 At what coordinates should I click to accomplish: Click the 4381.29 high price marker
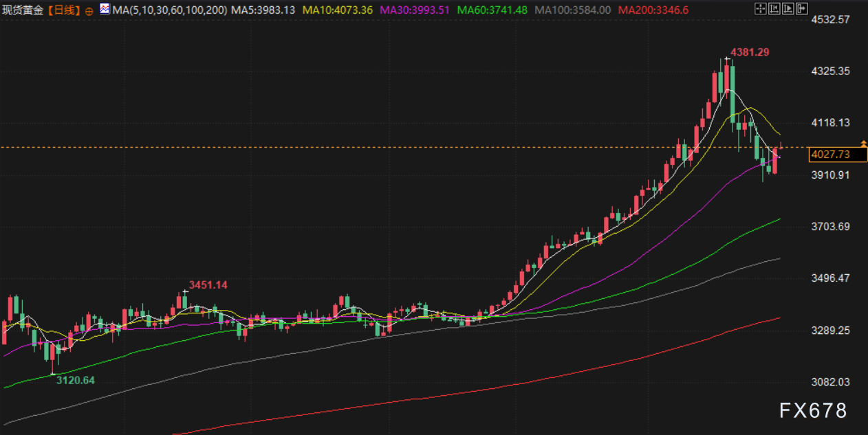[749, 52]
